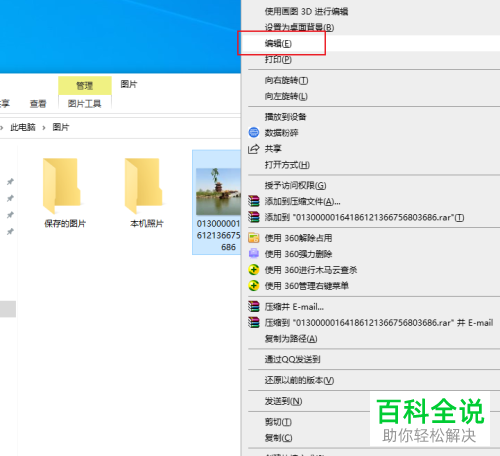This screenshot has height=456, width=500.
Task: Choose 向左旋转(L)
Action: click(286, 96)
